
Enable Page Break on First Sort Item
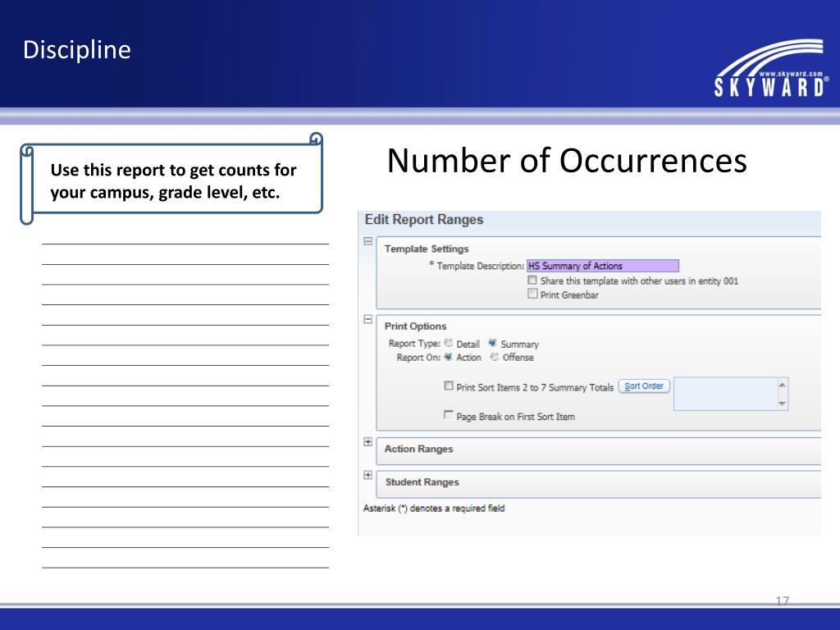pyautogui.click(x=449, y=414)
